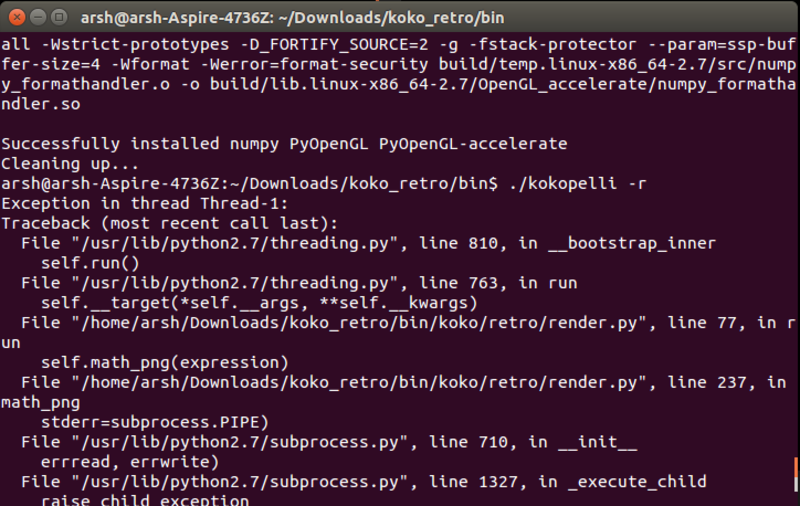Click the render.py line 77 entry

(398, 332)
